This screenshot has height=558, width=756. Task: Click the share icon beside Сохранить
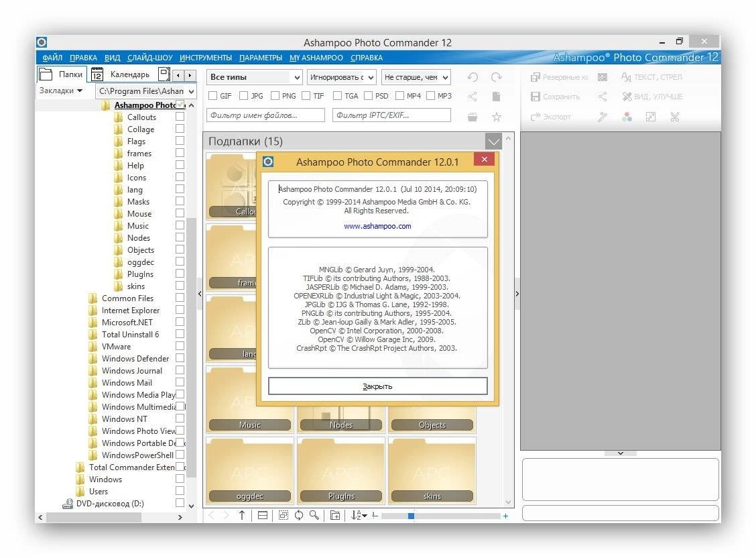pyautogui.click(x=603, y=97)
